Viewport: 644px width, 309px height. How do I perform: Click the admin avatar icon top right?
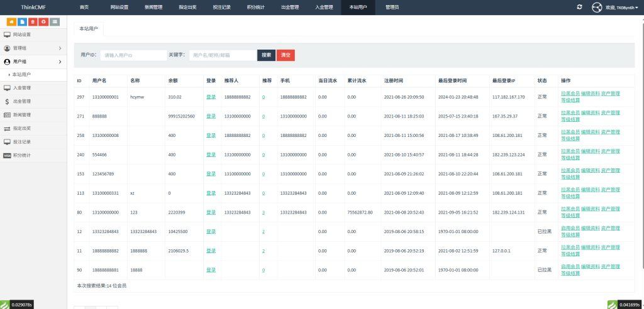point(596,8)
